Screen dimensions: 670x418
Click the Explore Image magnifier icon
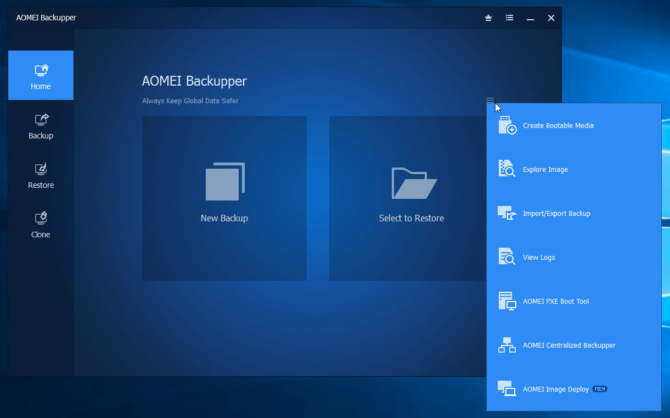tap(507, 169)
